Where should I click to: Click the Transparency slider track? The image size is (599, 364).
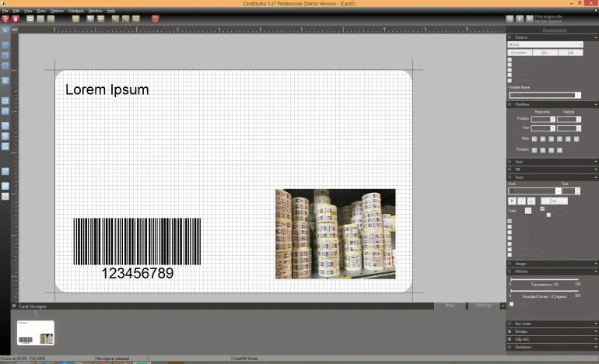pyautogui.click(x=545, y=279)
